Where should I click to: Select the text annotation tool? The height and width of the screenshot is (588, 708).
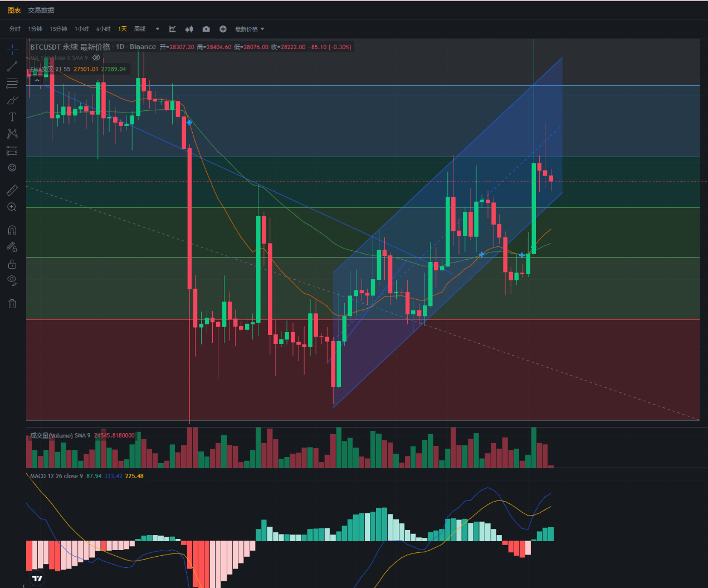coord(12,117)
